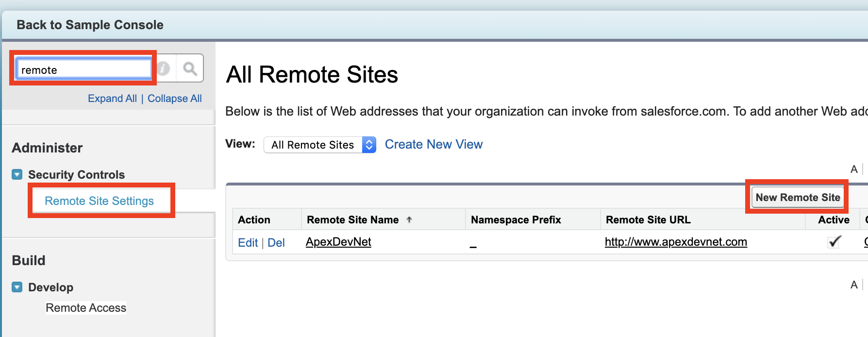Click the sort arrow next to Remote Site Name

[409, 219]
